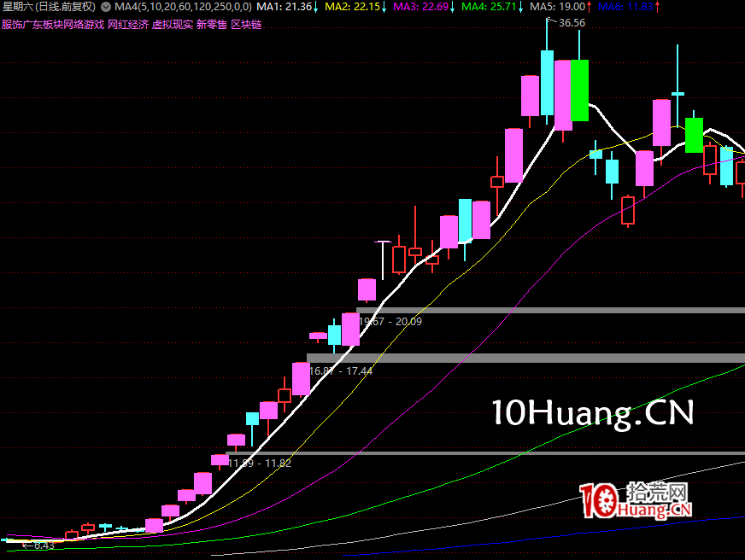The height and width of the screenshot is (560, 745).
Task: Click the MA6 red up arrow indicator
Action: pyautogui.click(x=658, y=7)
